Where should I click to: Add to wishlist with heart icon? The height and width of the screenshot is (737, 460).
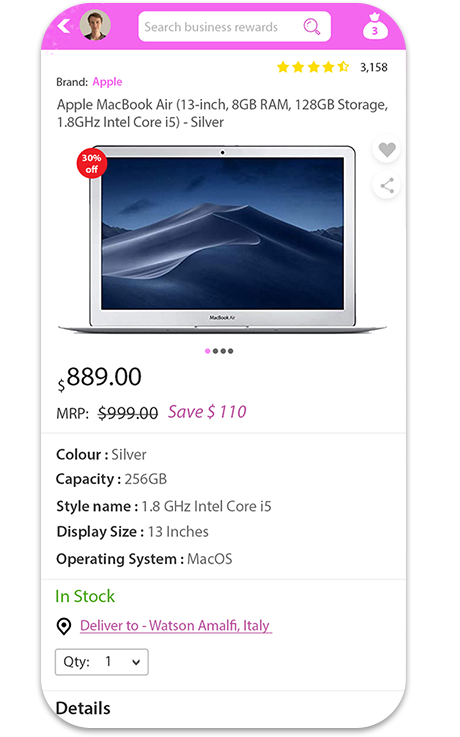(x=387, y=150)
